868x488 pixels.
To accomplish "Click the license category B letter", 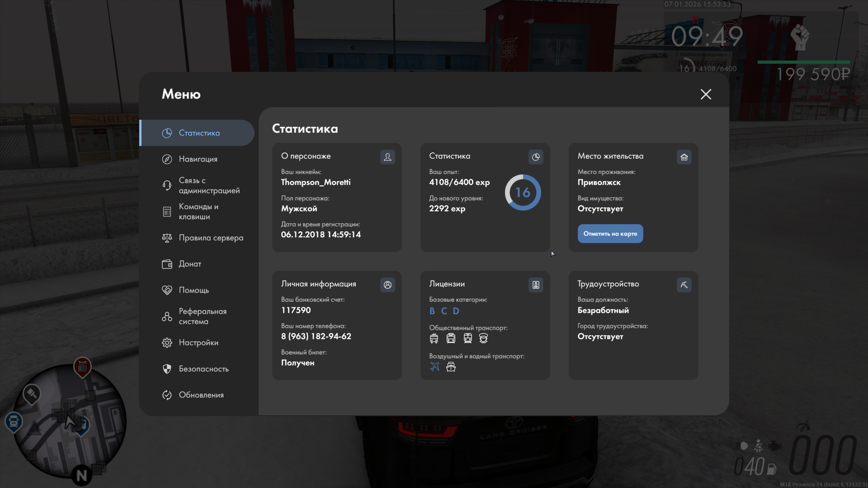I will (x=432, y=311).
